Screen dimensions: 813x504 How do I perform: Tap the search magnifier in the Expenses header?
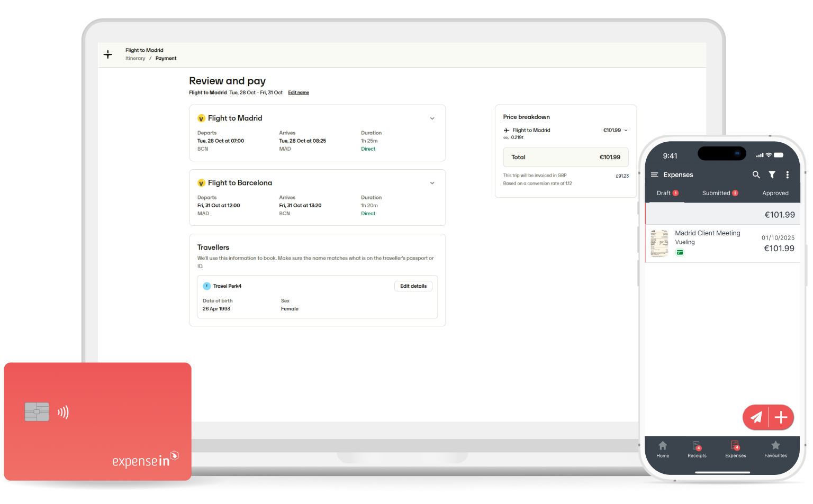click(x=756, y=175)
